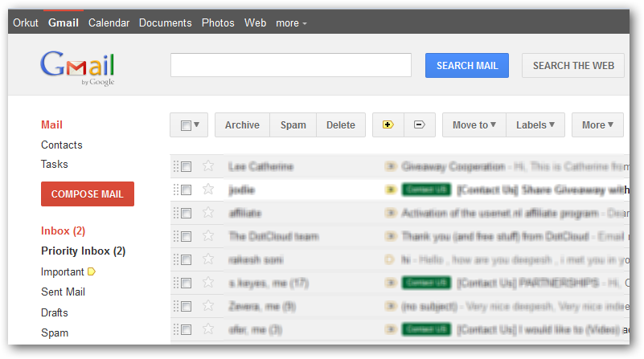Grab drag handle of Lee Catherine row

(x=176, y=166)
